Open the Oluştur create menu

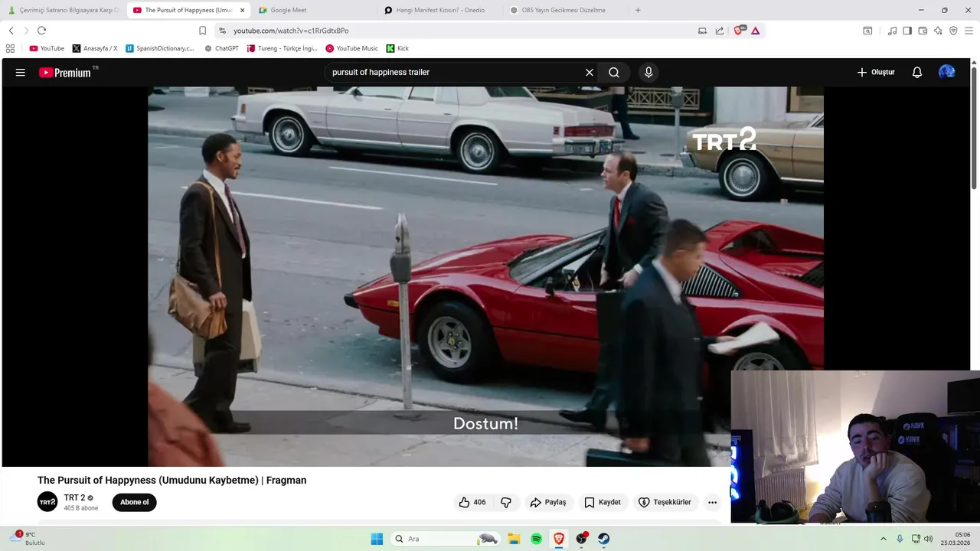876,73
